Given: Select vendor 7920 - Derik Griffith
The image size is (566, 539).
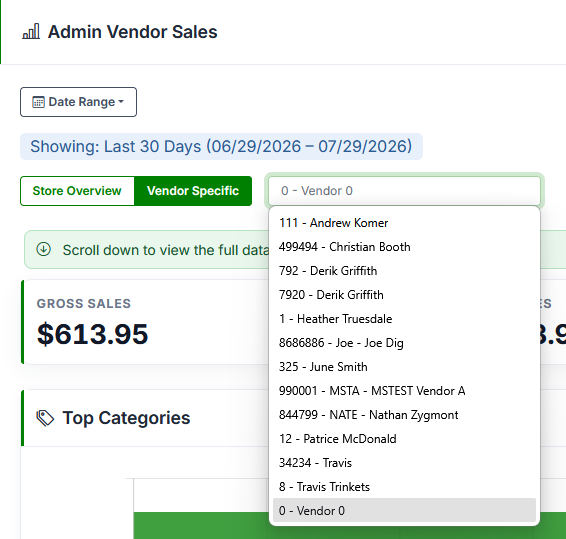Looking at the screenshot, I should [404, 295].
